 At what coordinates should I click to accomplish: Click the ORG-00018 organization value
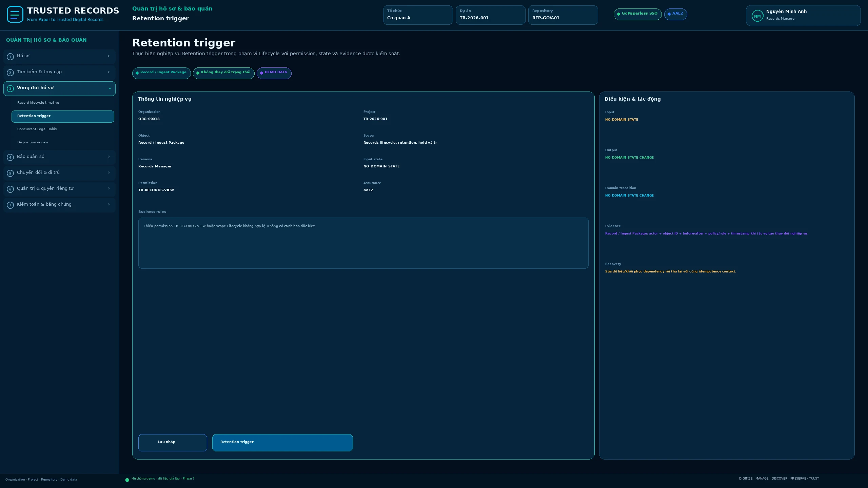149,119
